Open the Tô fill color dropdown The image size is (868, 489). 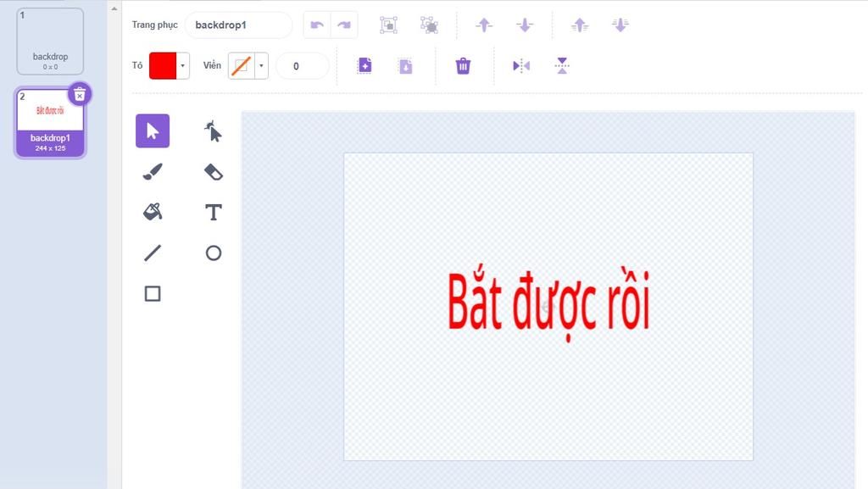[x=181, y=65]
